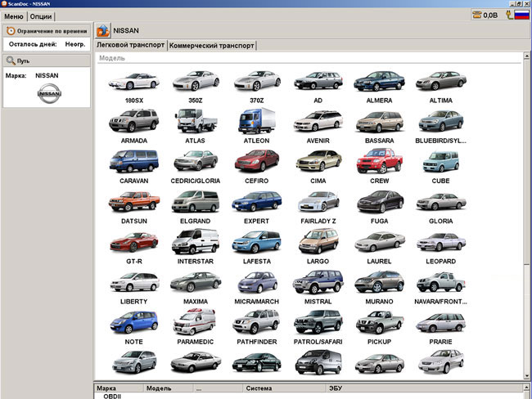Select the ALMERA car model
This screenshot has height=399, width=532.
point(379,80)
